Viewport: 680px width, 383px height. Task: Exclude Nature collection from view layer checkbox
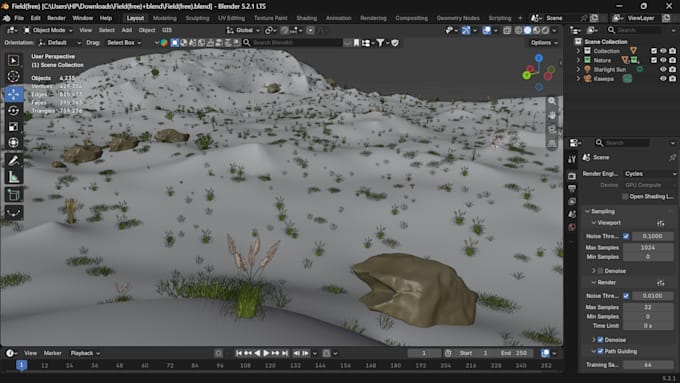coord(654,60)
